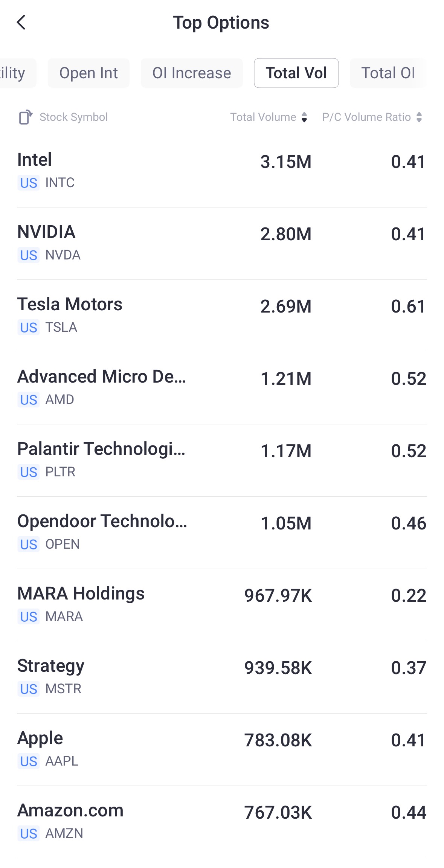Screen dimensions: 444x868
Task: Select the Strategy MSTR row
Action: pos(222,677)
